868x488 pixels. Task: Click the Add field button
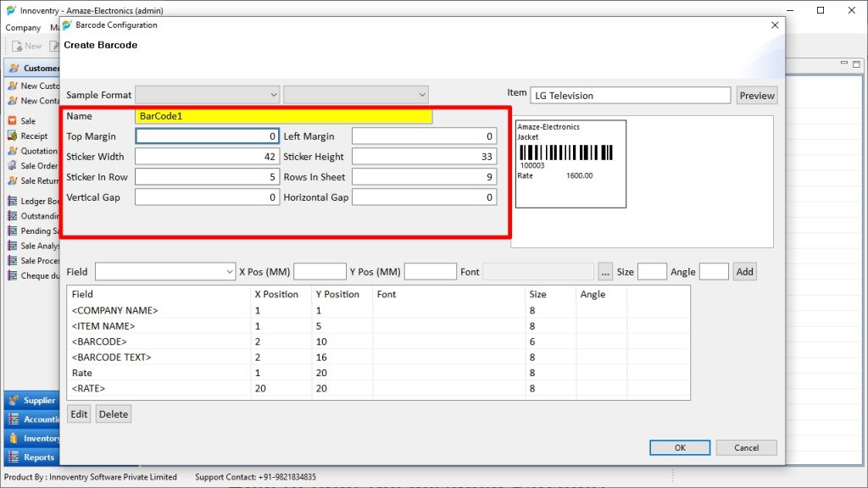tap(744, 272)
